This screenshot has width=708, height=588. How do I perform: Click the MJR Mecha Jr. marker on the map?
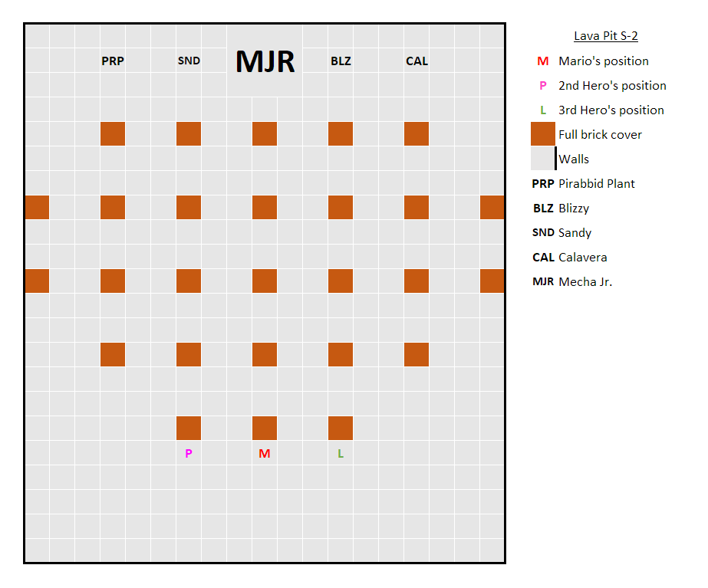[x=265, y=61]
